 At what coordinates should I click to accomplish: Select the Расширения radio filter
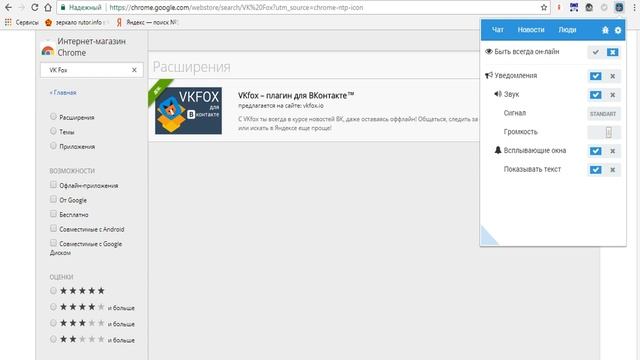point(53,117)
